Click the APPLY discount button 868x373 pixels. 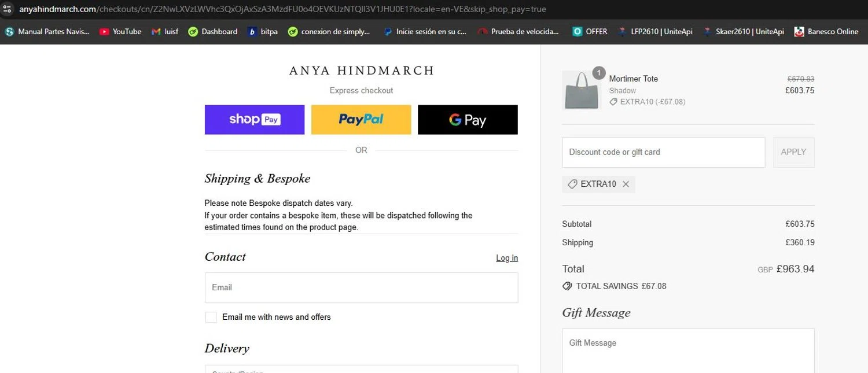click(793, 152)
